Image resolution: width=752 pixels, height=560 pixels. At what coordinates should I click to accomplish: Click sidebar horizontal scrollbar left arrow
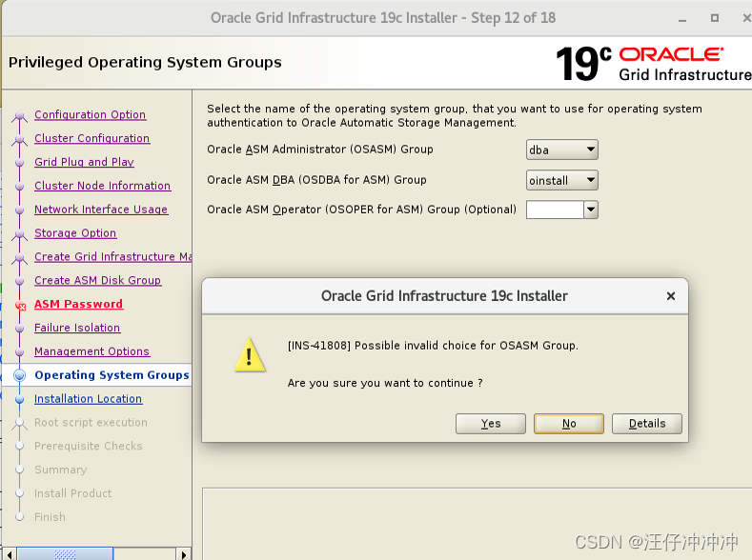point(10,554)
